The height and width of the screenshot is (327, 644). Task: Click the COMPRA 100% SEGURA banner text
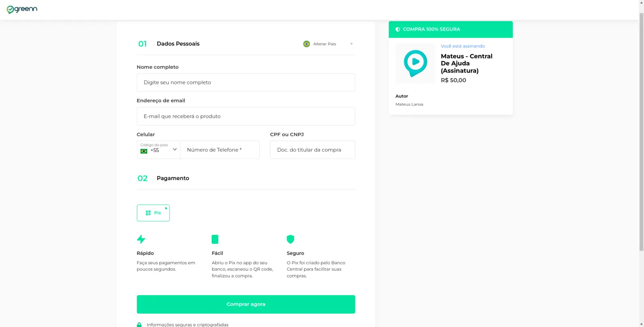point(431,29)
